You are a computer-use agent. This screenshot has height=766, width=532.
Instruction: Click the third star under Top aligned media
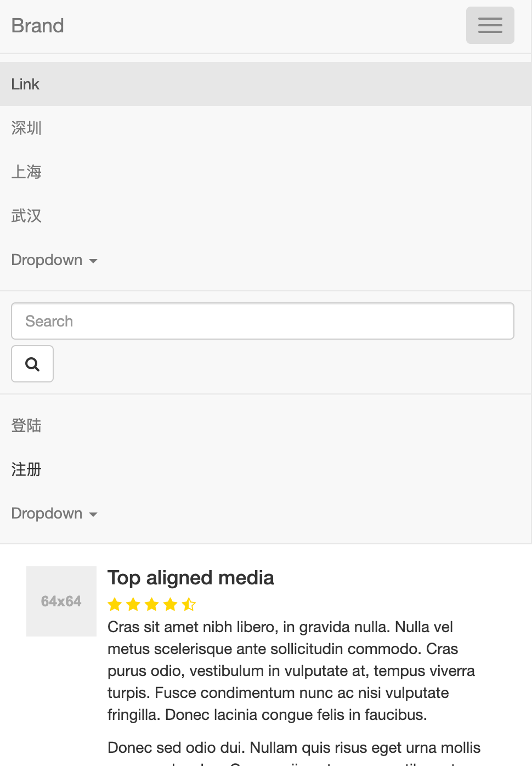tap(152, 604)
